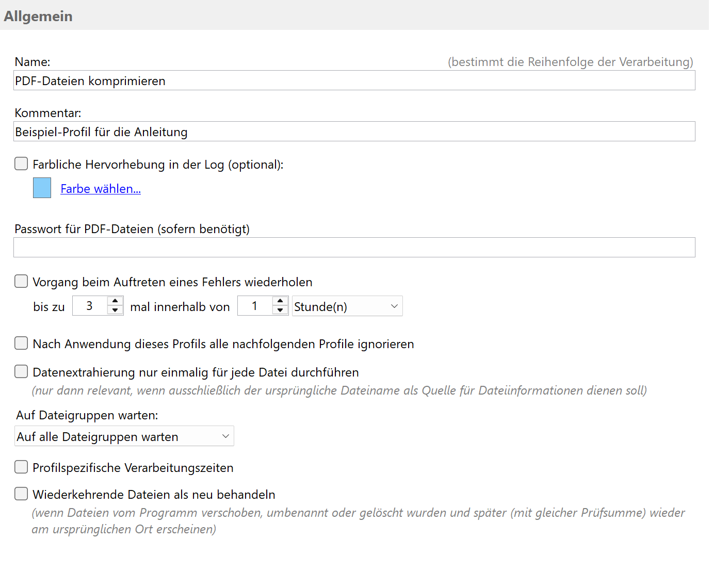Check 'Wiederkehrende Dateien als neu behandeln'

pyautogui.click(x=21, y=494)
